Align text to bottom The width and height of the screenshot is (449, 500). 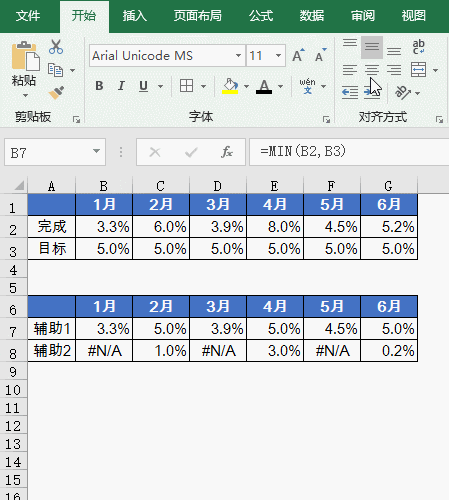pos(394,51)
